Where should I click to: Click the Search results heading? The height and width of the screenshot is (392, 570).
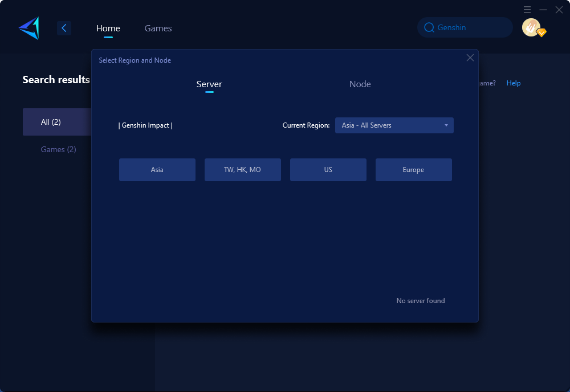point(56,80)
